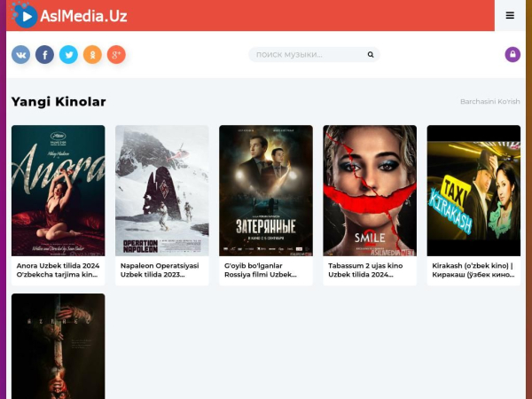Open the Barchasini Ko'rish link
The width and height of the screenshot is (532, 399).
click(490, 101)
